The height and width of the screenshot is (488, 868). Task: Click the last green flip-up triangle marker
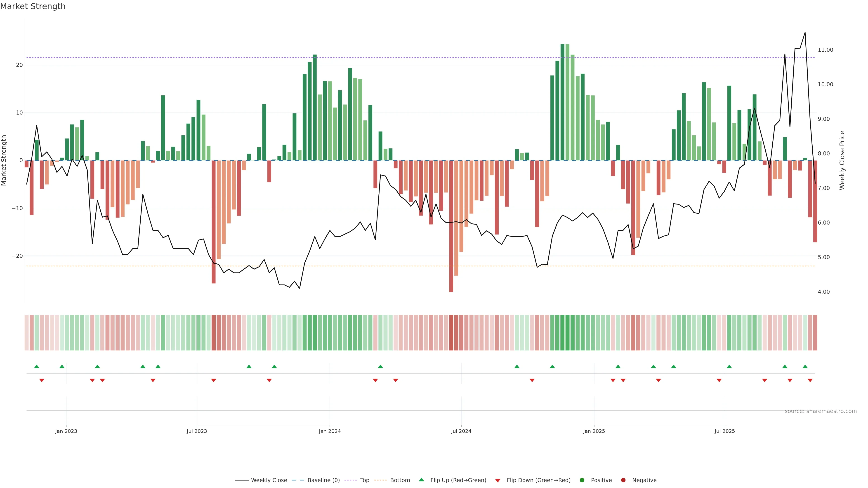[x=805, y=366]
